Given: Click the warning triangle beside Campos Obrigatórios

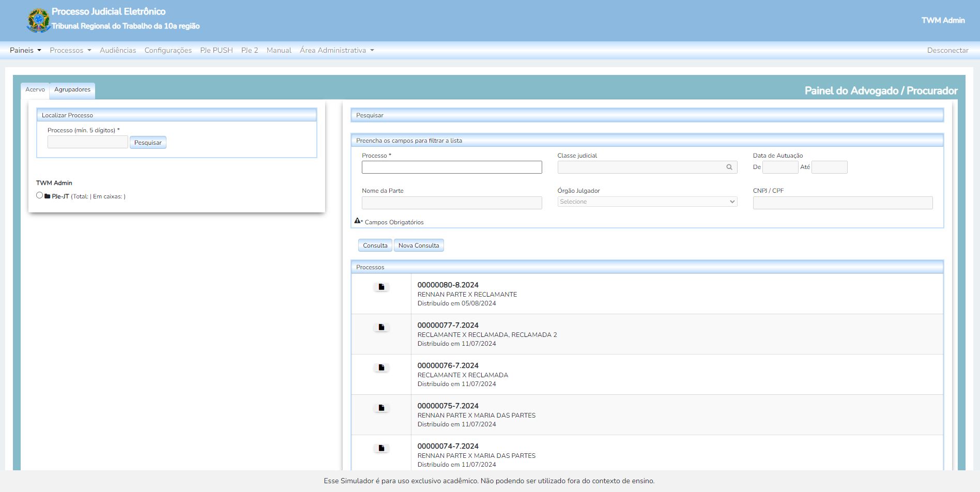Looking at the screenshot, I should (x=357, y=221).
